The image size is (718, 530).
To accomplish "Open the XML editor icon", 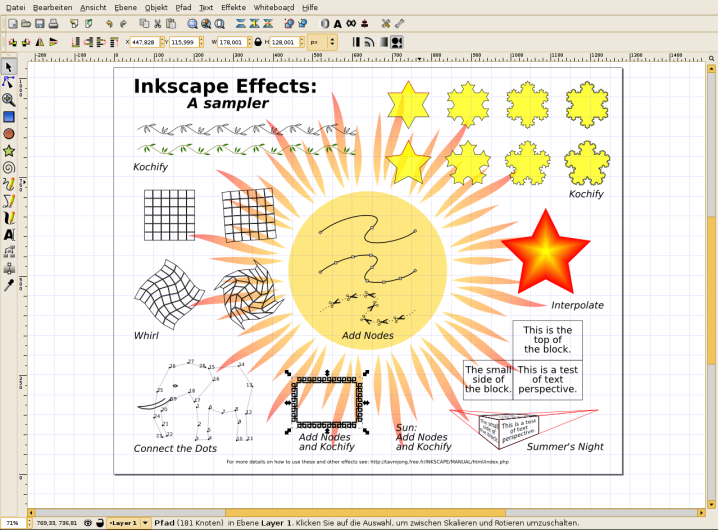I will [351, 24].
